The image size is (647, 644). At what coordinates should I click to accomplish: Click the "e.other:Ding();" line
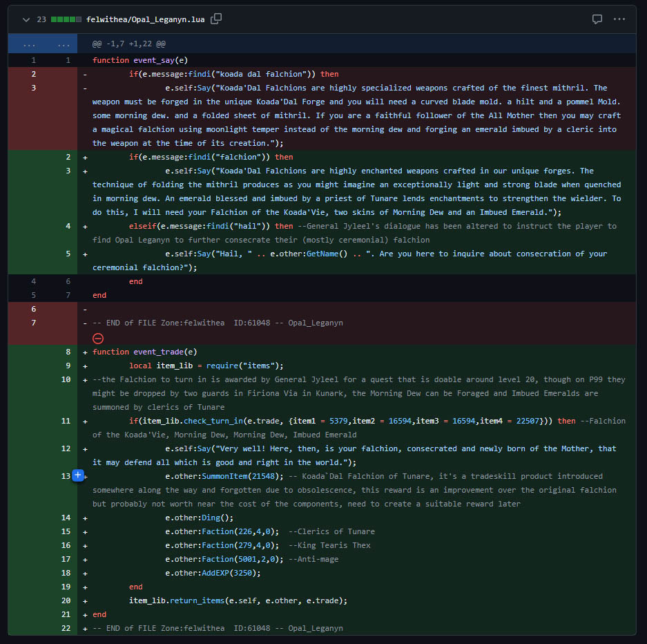coord(200,518)
